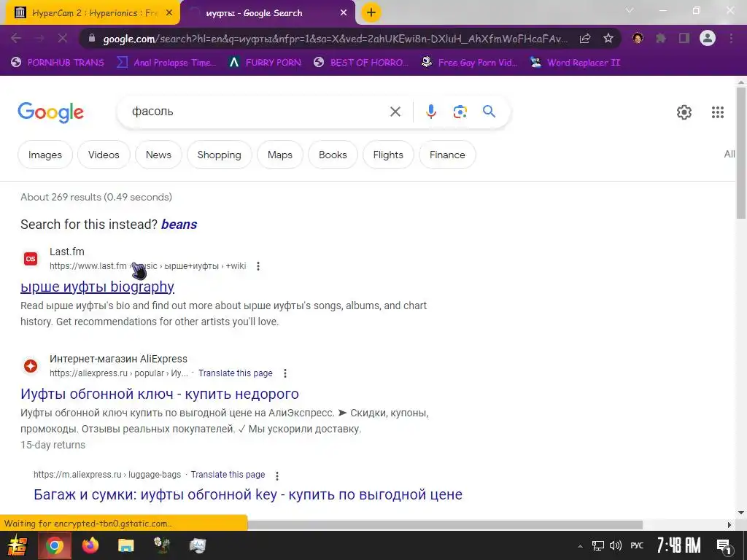This screenshot has width=747, height=560.
Task: Show hidden system tray icons
Action: click(580, 546)
